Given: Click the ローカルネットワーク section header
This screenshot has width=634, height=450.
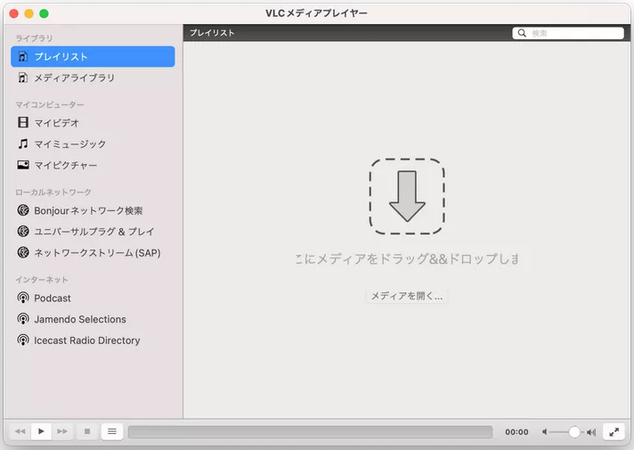Looking at the screenshot, I should click(x=53, y=192).
